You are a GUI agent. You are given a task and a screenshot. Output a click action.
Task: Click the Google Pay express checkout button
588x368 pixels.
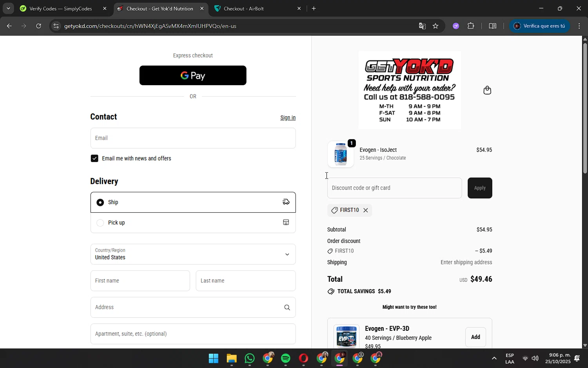tap(193, 75)
